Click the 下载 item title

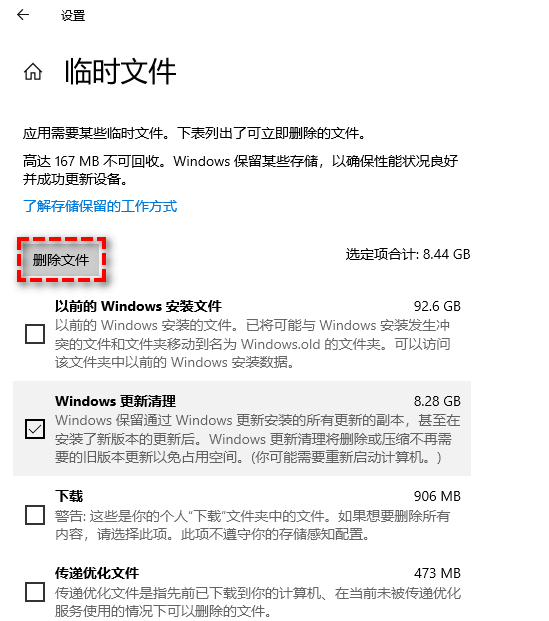click(69, 496)
